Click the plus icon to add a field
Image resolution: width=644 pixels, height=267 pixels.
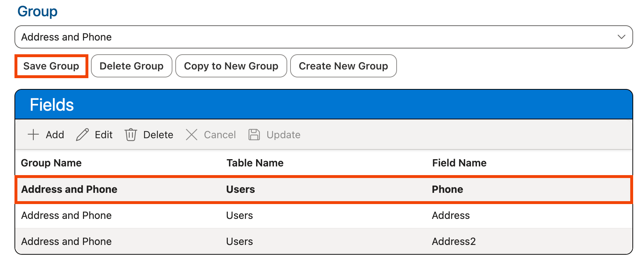click(x=33, y=135)
